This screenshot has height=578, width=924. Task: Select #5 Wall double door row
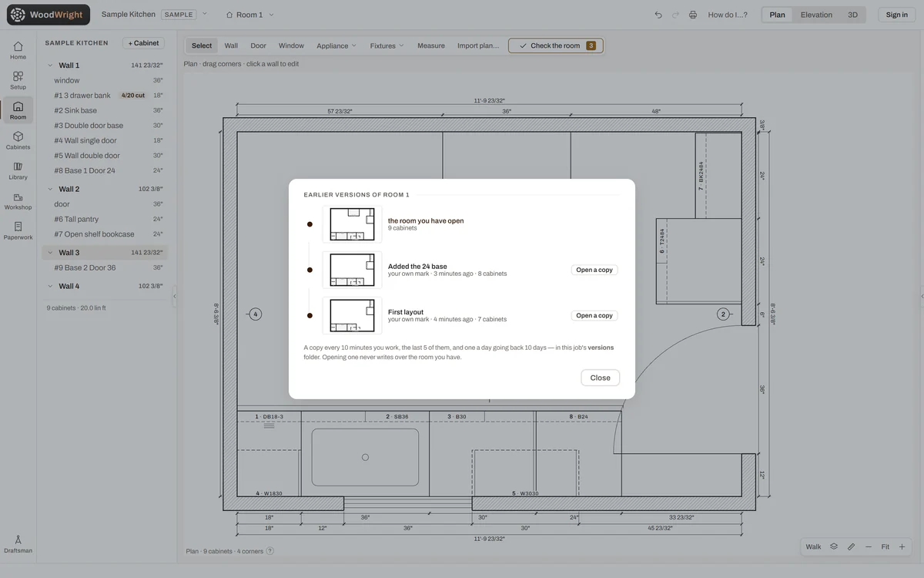point(104,156)
